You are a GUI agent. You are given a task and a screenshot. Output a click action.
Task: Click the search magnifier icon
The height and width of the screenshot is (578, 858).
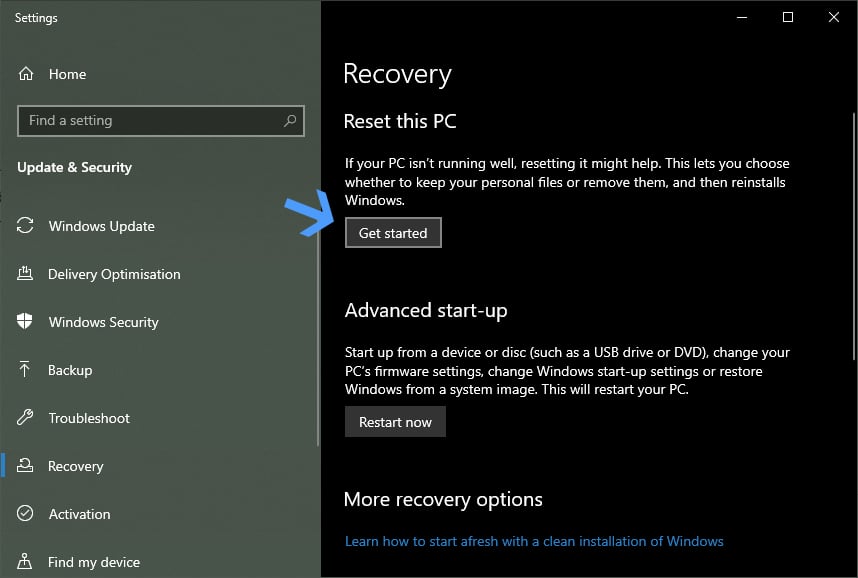click(290, 120)
